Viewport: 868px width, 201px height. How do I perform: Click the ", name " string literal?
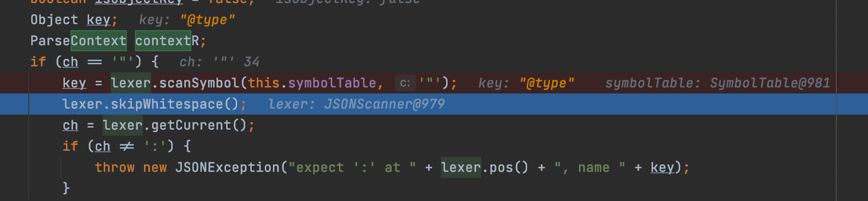pos(590,167)
